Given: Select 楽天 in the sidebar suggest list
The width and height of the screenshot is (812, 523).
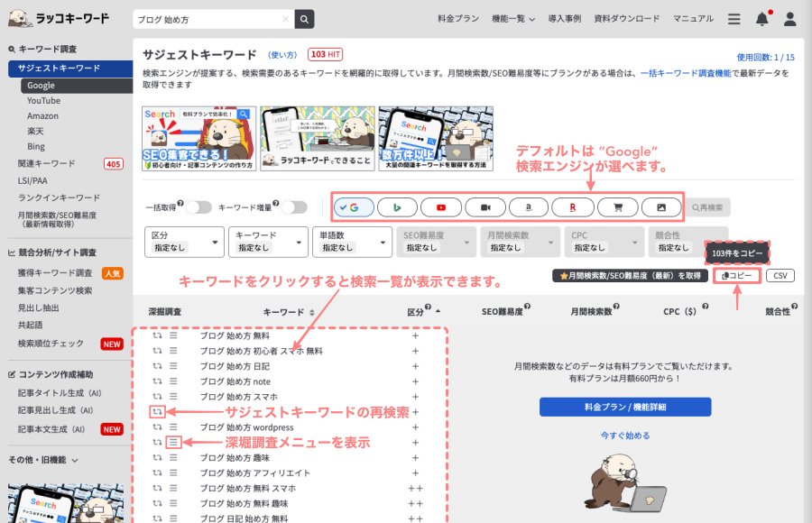Looking at the screenshot, I should pyautogui.click(x=36, y=131).
